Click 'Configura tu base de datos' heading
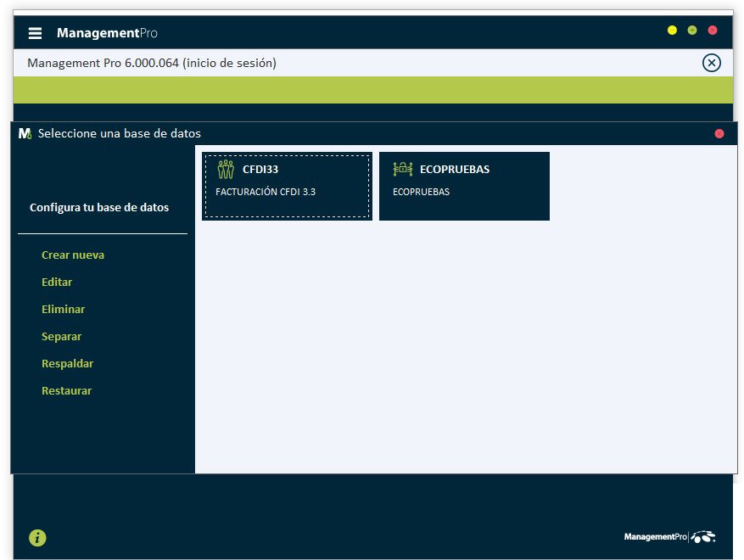Image resolution: width=744 pixels, height=560 pixels. [99, 207]
